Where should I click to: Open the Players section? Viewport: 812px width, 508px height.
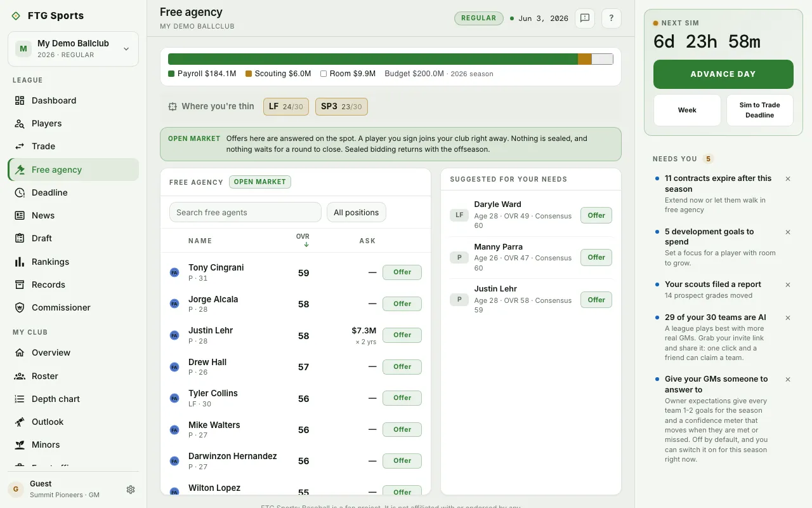[73, 123]
